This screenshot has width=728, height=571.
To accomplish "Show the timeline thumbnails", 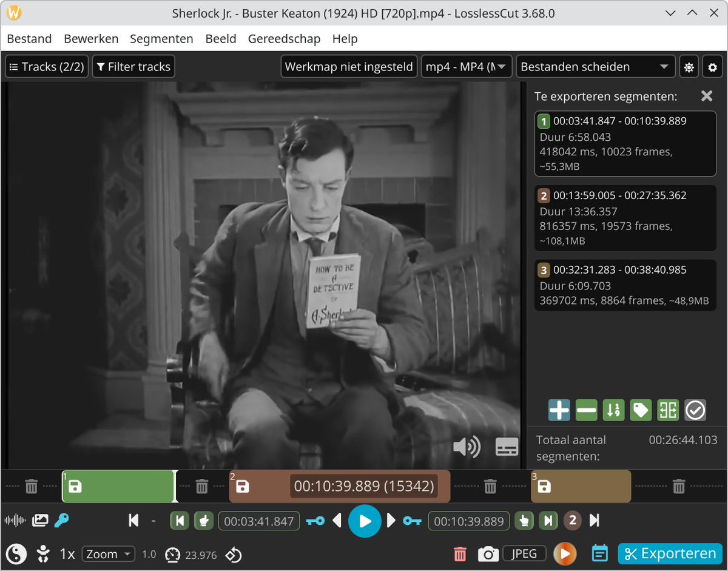I will (40, 520).
